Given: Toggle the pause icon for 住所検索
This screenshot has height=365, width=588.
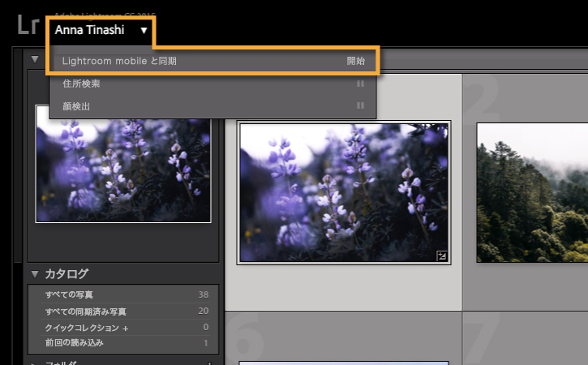Looking at the screenshot, I should [360, 84].
